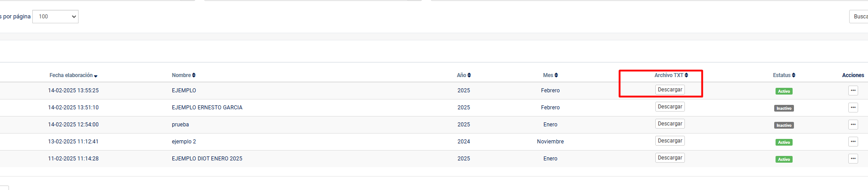Sort table by Mes column
Screen dimensions: 868x190
tap(550, 75)
